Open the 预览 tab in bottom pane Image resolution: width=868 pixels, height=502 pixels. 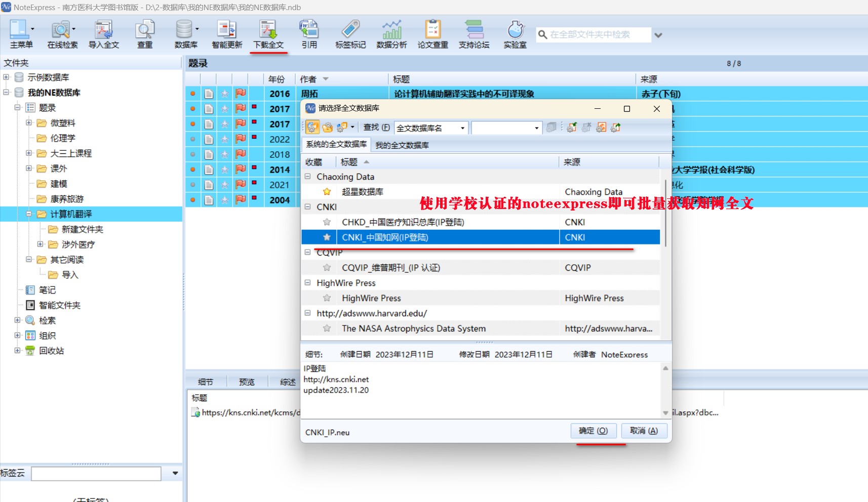click(247, 382)
